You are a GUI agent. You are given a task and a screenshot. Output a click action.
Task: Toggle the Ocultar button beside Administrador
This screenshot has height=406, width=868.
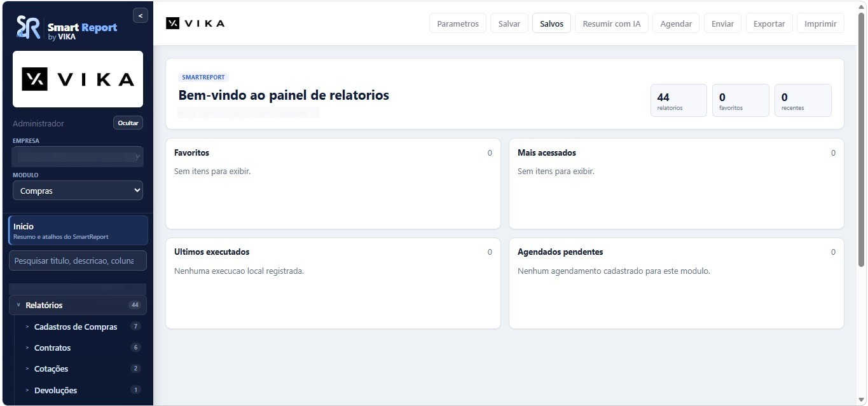(x=128, y=123)
